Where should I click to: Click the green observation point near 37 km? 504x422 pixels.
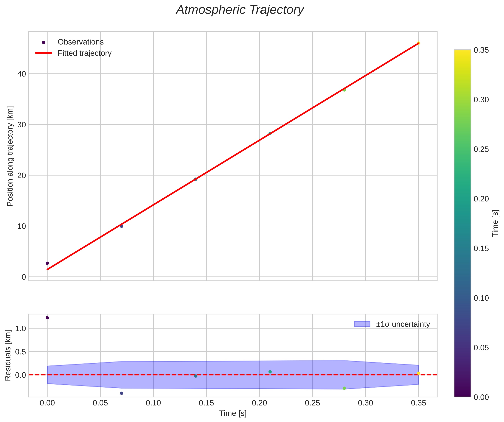coord(344,90)
